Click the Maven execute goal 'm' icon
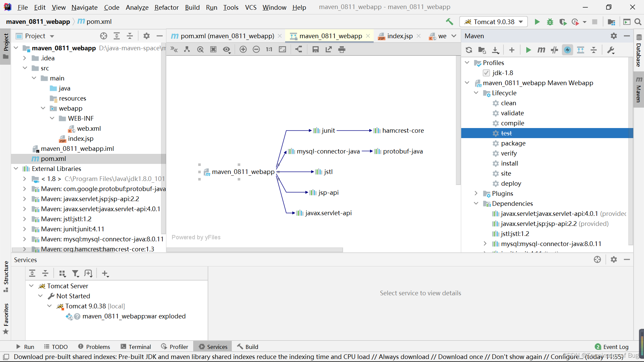The image size is (644, 362). [541, 50]
